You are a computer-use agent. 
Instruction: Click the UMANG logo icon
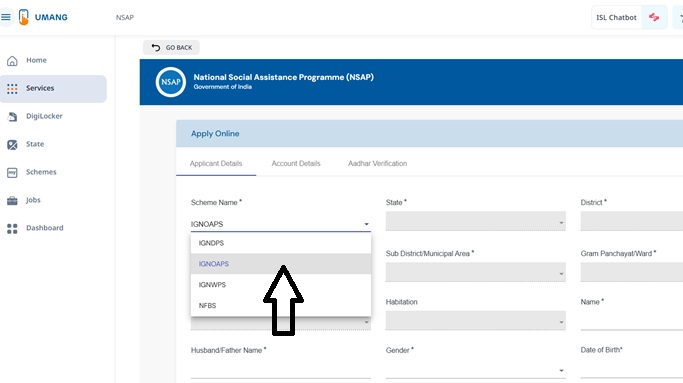tap(24, 17)
